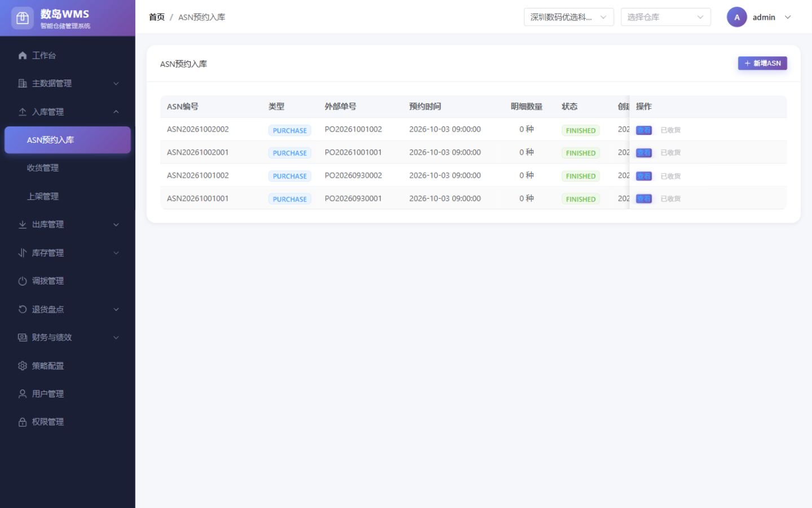Click the cell ASN20261001002

(x=198, y=176)
